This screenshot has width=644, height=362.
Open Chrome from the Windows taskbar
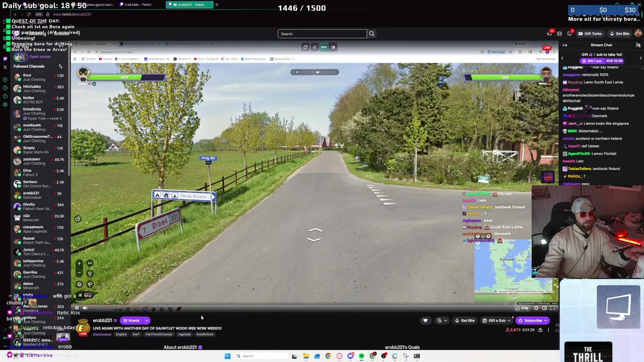coord(328,356)
